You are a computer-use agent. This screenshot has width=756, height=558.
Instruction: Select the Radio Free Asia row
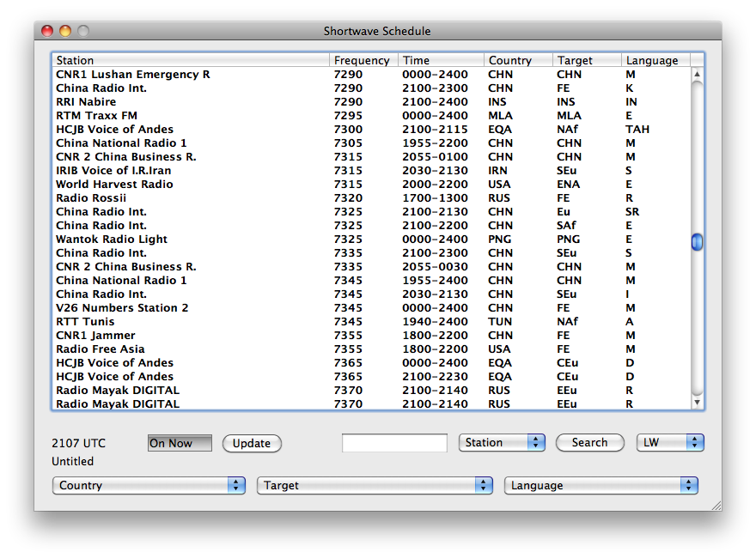tap(371, 349)
